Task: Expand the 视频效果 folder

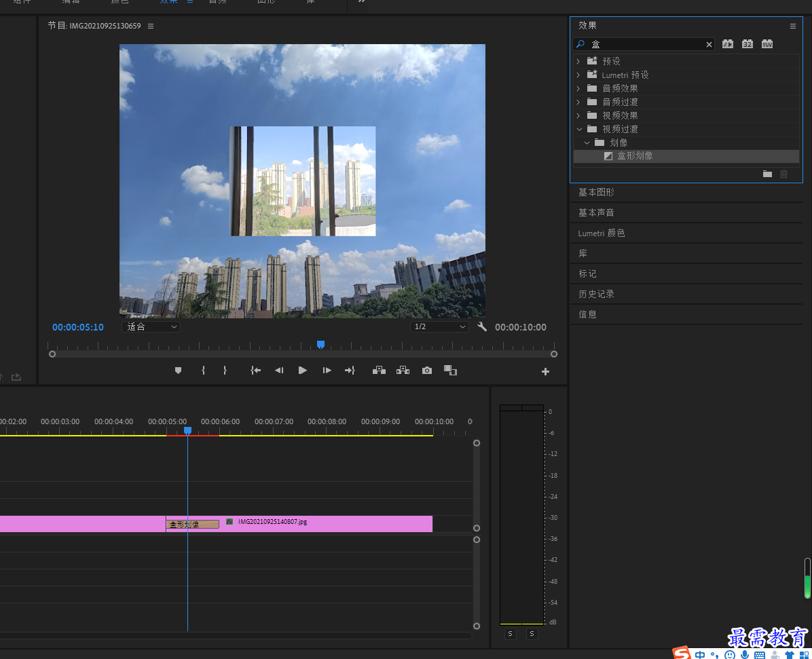Action: click(x=578, y=115)
